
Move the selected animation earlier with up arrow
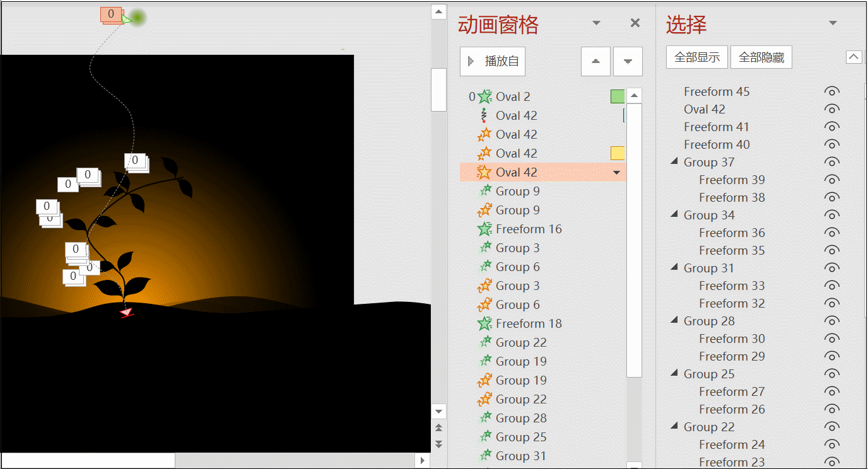(x=595, y=62)
